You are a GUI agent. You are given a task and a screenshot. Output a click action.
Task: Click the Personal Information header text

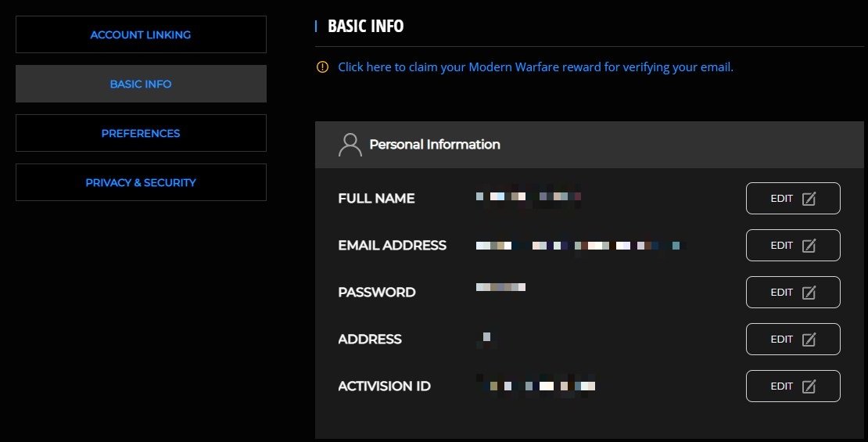point(435,145)
